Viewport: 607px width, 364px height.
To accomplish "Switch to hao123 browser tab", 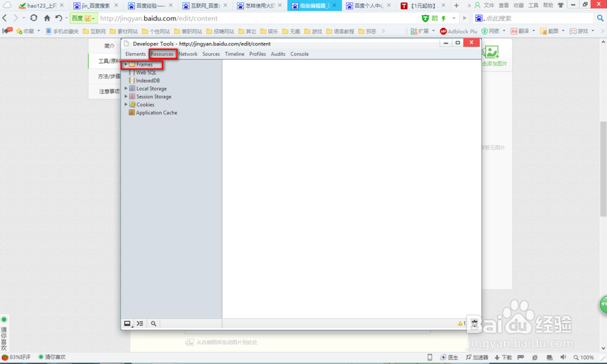I will point(42,5).
